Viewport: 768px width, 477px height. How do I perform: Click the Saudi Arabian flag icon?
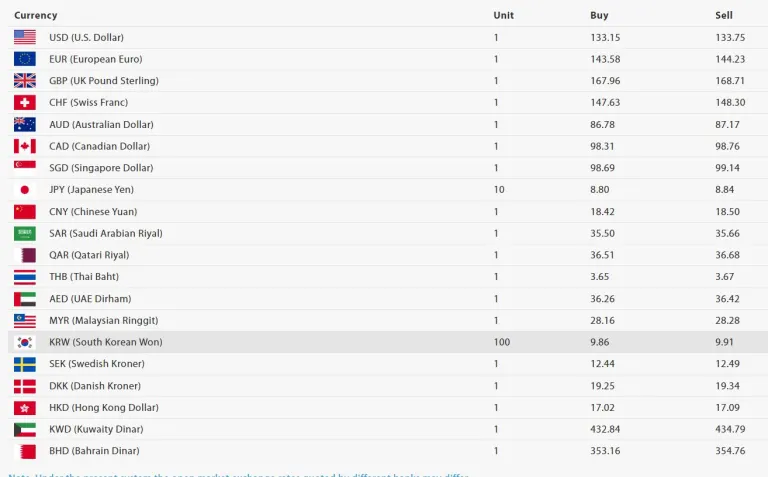(25, 233)
